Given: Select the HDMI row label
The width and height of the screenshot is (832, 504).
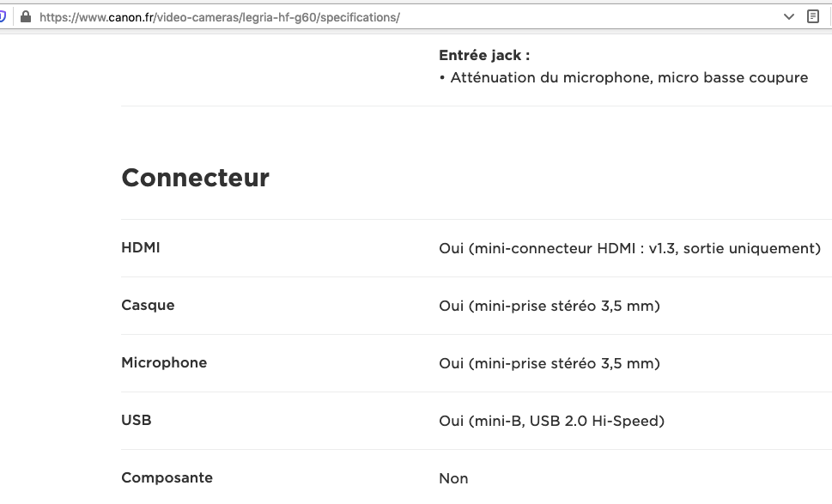Looking at the screenshot, I should pos(141,248).
